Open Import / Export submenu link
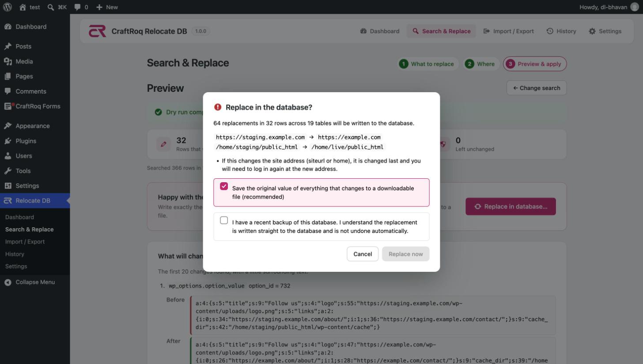 coord(25,242)
